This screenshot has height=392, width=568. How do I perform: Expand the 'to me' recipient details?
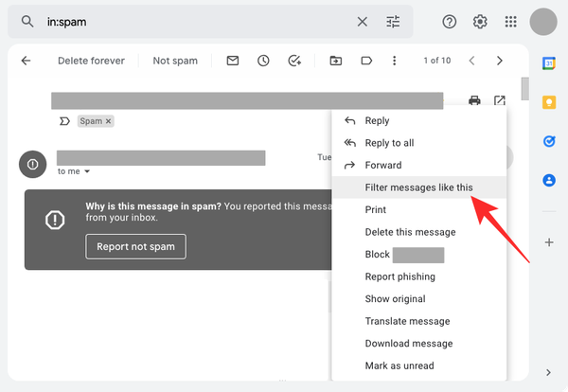[x=87, y=171]
